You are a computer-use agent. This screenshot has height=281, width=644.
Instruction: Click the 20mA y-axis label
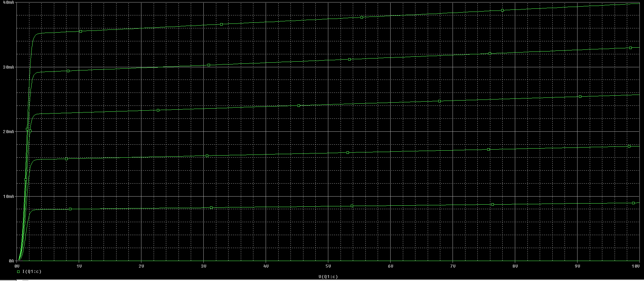coord(8,132)
